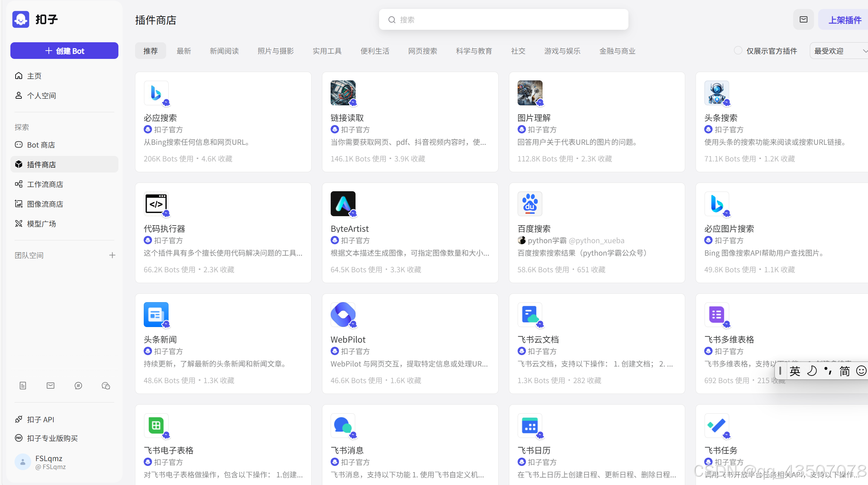Click the ByteArtist plugin icon
This screenshot has width=868, height=485.
343,204
